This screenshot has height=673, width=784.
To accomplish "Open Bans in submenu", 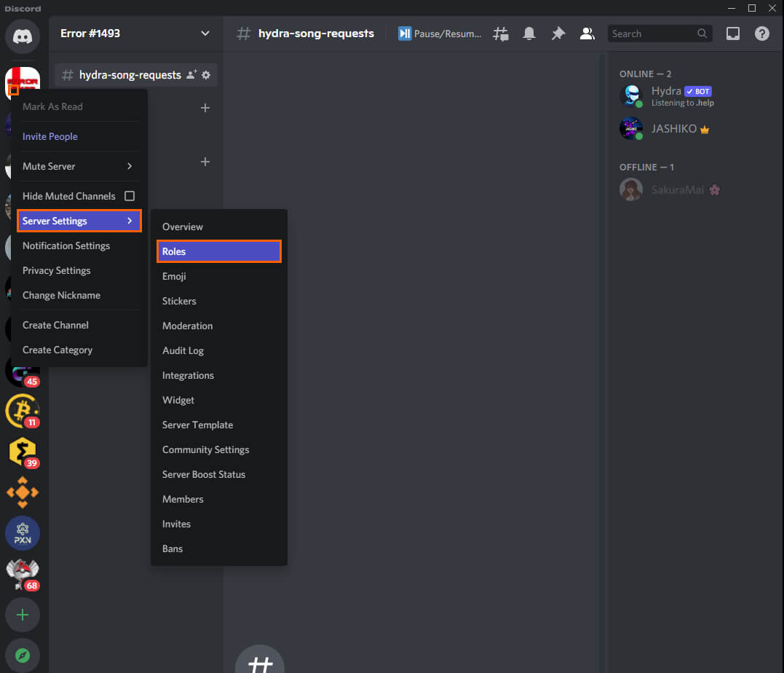I will pyautogui.click(x=219, y=549).
